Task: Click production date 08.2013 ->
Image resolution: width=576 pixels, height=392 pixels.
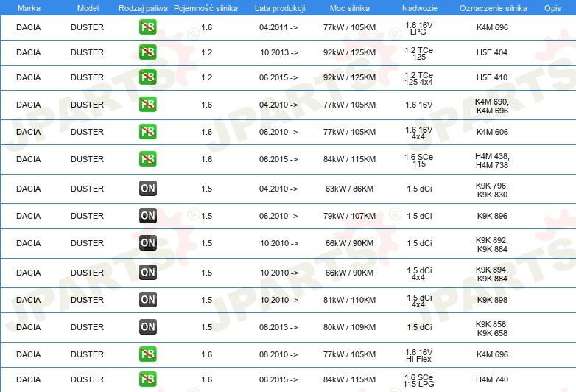Action: [278, 327]
